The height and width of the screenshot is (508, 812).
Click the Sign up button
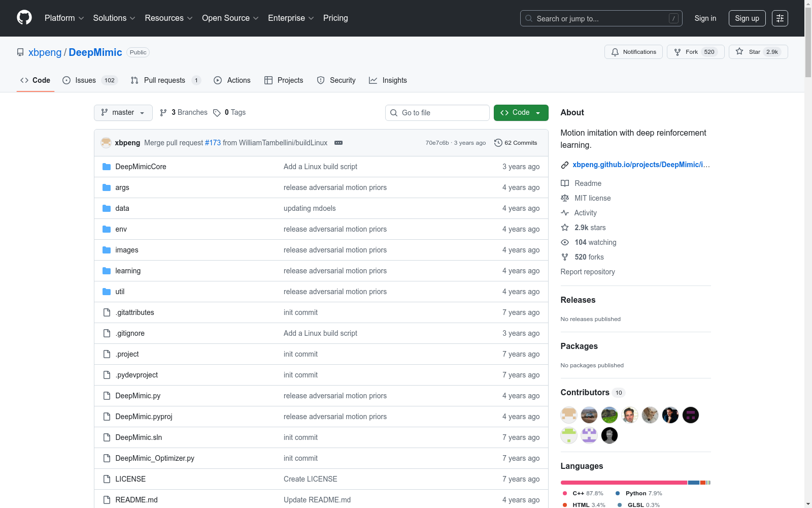click(x=747, y=18)
